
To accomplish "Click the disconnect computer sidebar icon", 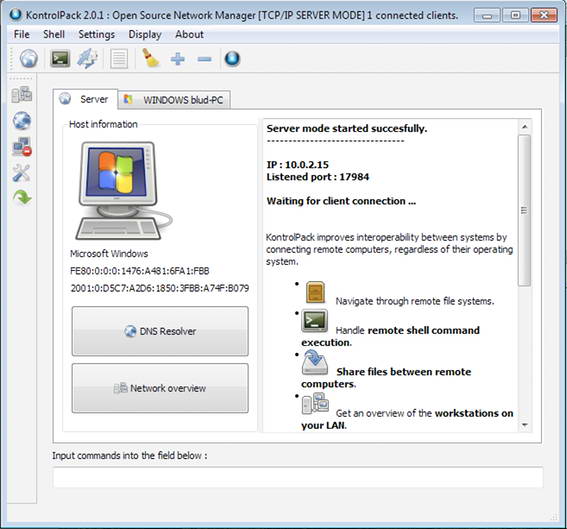I will tap(22, 146).
